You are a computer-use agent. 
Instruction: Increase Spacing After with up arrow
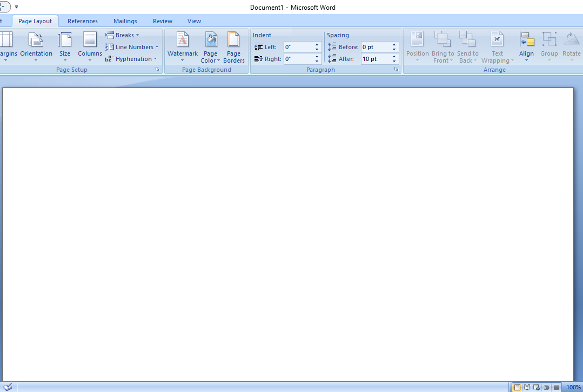click(394, 57)
